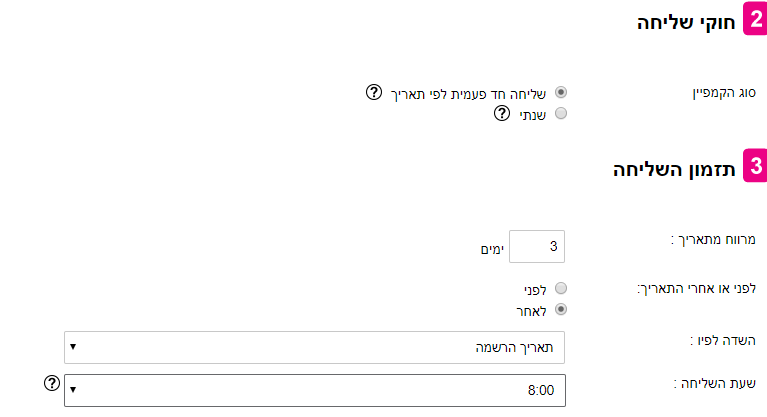Select the שנתי campaign type radio

pos(561,114)
